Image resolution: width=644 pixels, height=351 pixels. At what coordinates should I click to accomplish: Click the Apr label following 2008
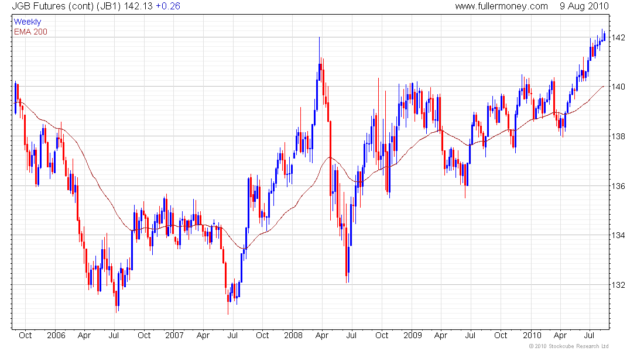click(x=321, y=335)
